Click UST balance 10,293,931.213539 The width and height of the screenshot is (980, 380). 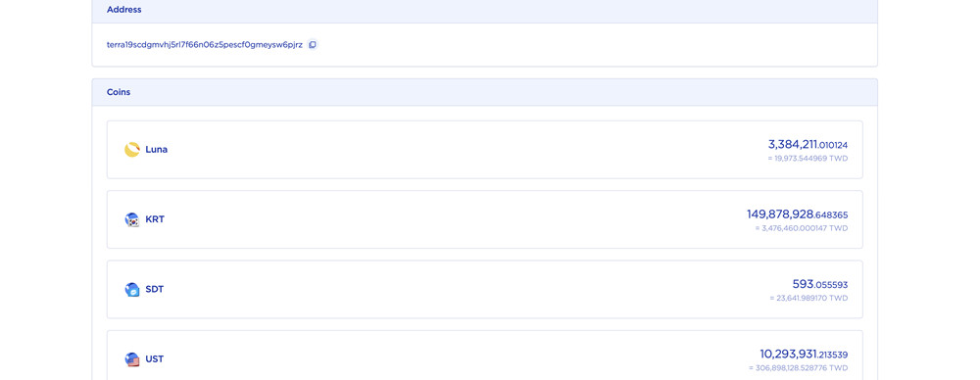point(804,355)
